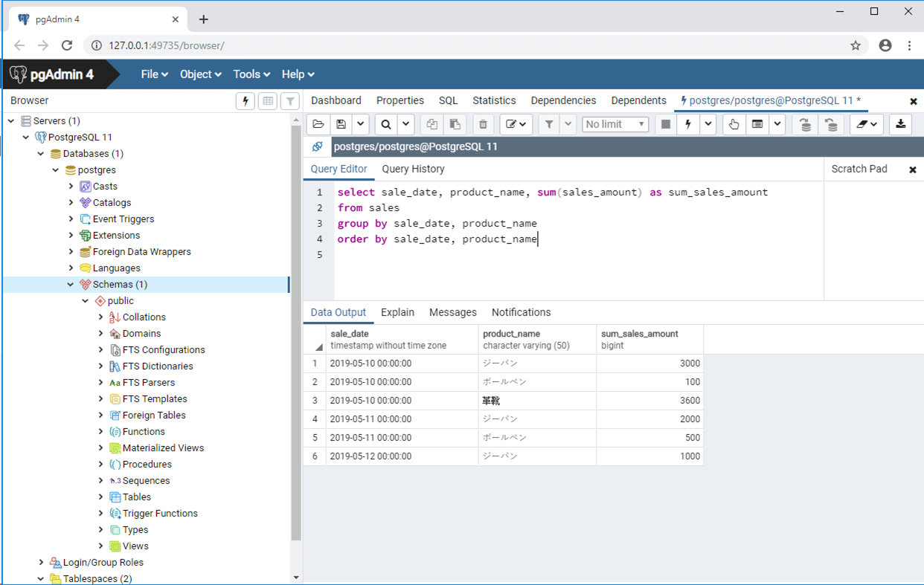Click the Find magnifier icon
Viewport: 924px width, 585px height.
pyautogui.click(x=386, y=124)
